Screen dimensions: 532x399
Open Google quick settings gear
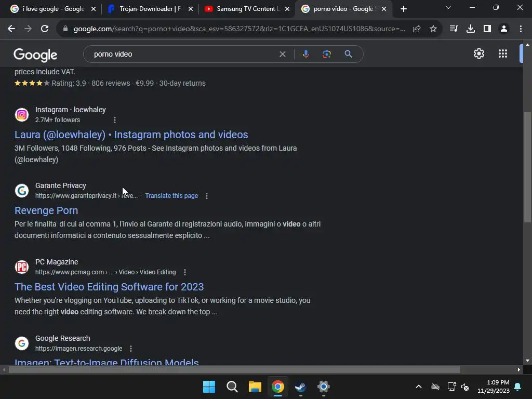pos(478,54)
